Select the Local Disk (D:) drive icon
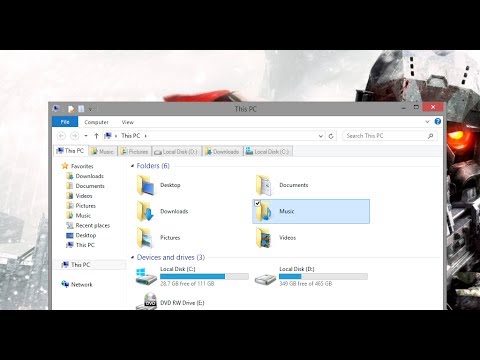 point(265,278)
